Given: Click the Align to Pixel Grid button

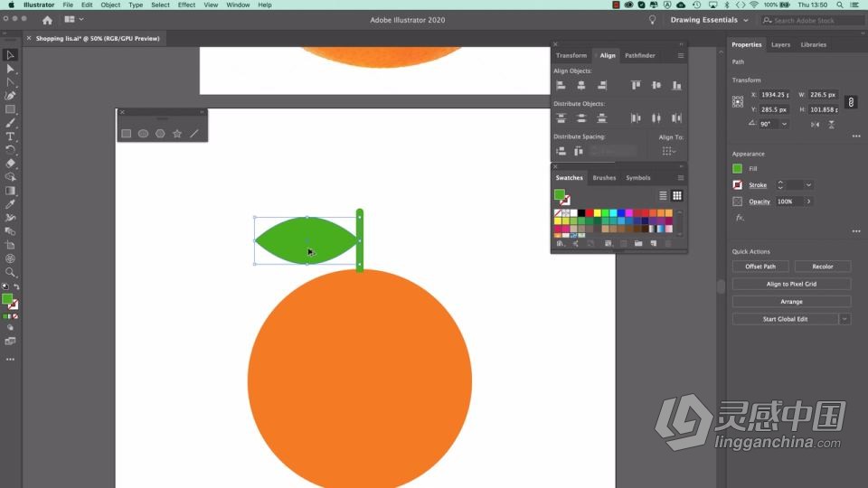Looking at the screenshot, I should (792, 284).
